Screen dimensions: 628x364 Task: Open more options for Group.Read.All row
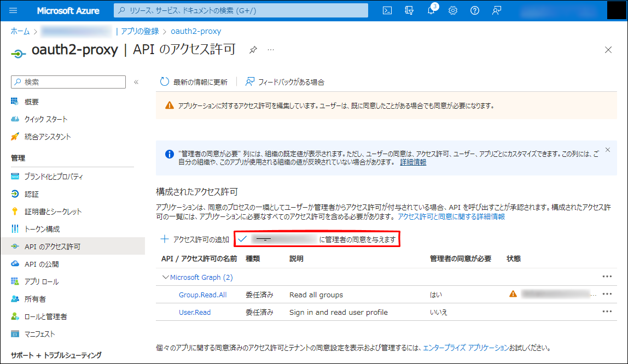pyautogui.click(x=607, y=294)
